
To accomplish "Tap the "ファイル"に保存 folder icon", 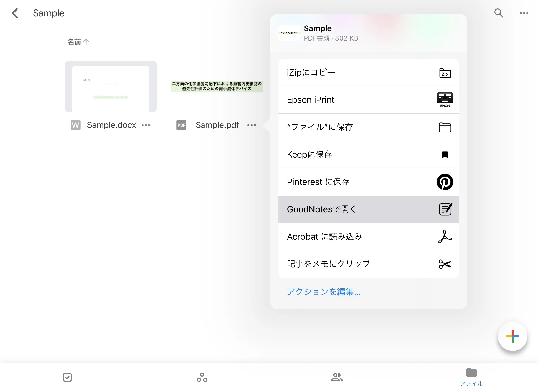I will [445, 127].
